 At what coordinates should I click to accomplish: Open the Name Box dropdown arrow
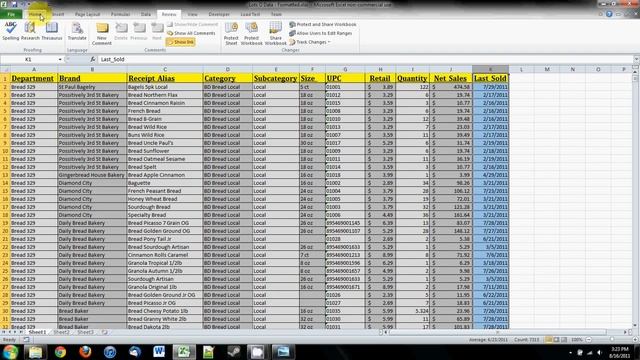click(60, 60)
